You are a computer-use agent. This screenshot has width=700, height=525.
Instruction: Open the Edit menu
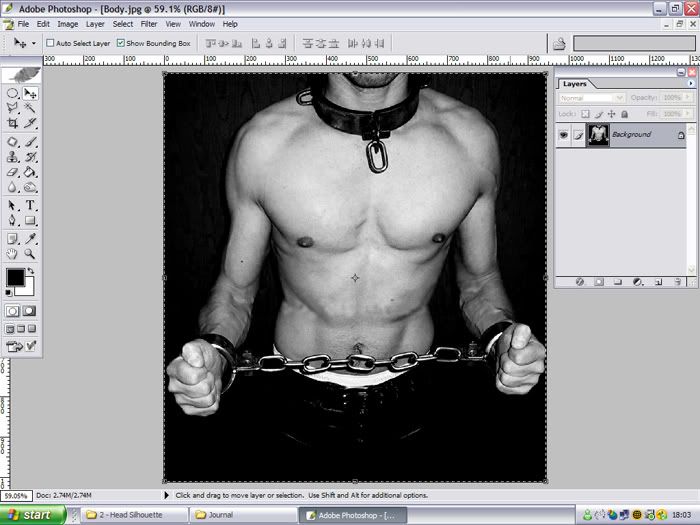pos(43,24)
